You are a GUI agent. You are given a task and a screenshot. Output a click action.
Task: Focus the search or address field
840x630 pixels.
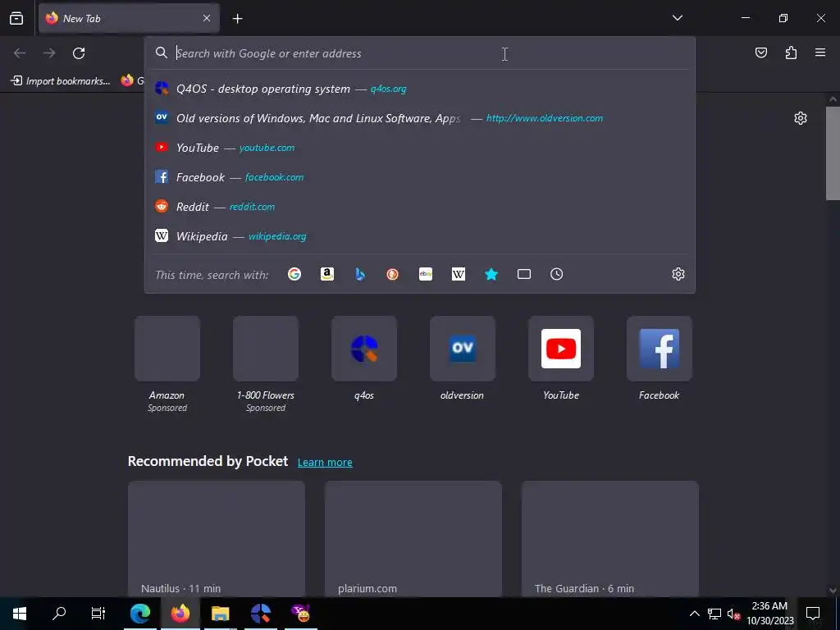[419, 53]
